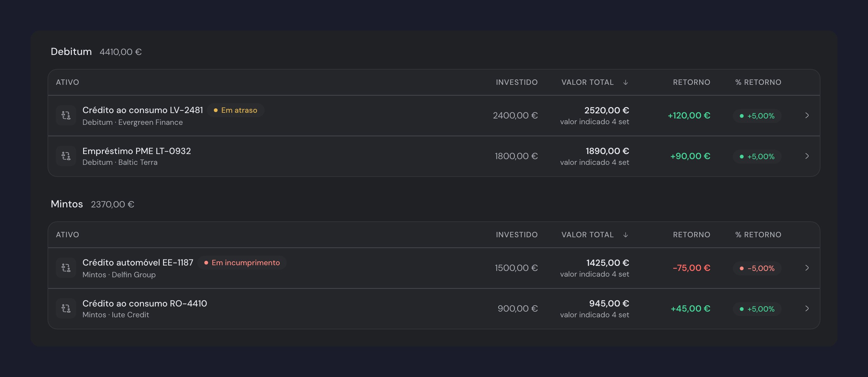Screen dimensions: 868x377
Task: Click the sort arrow next to Valor Total in Debitum table
Action: (x=625, y=82)
